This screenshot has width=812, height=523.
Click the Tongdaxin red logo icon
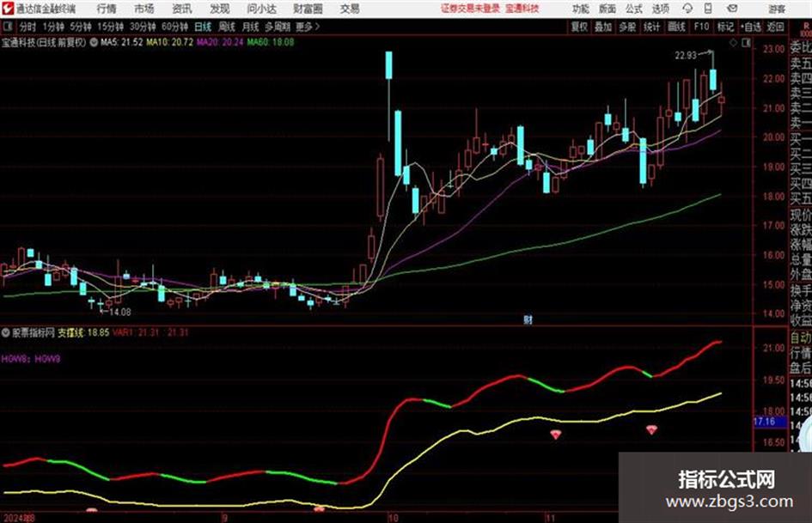8,9
